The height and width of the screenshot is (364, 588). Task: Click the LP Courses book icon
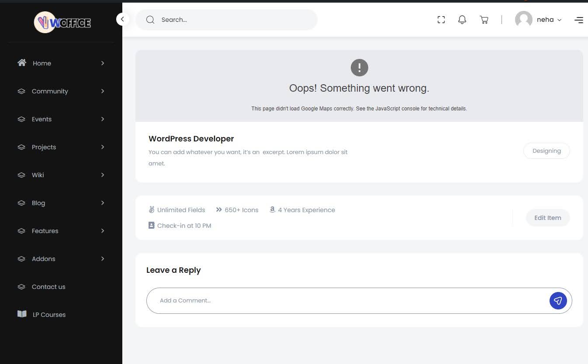tap(22, 314)
